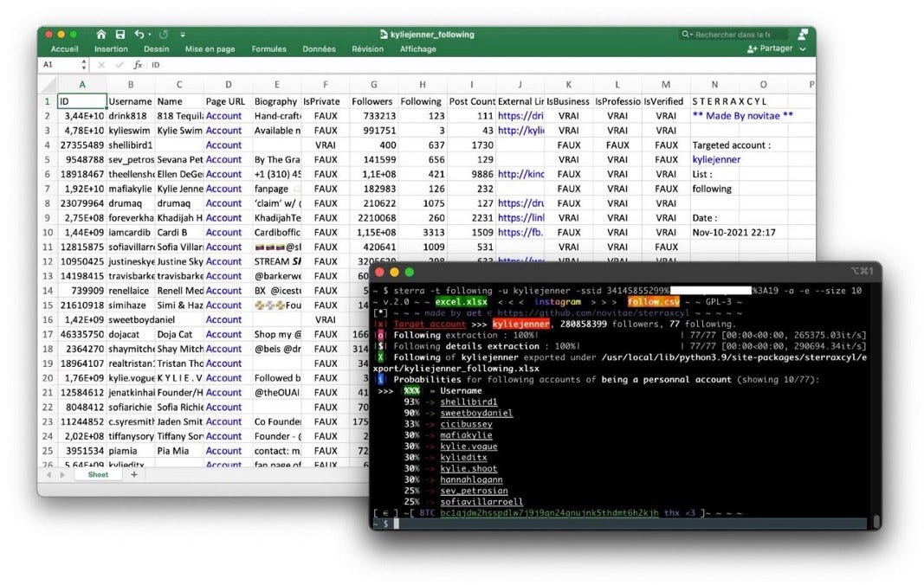Click the Sheet tab at the bottom
The width and height of the screenshot is (924, 585).
98,475
